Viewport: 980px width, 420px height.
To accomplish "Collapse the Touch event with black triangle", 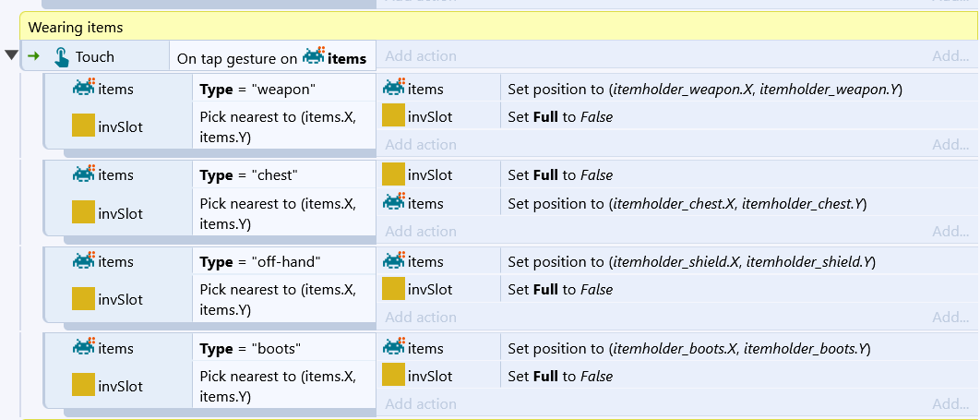I will coord(11,55).
